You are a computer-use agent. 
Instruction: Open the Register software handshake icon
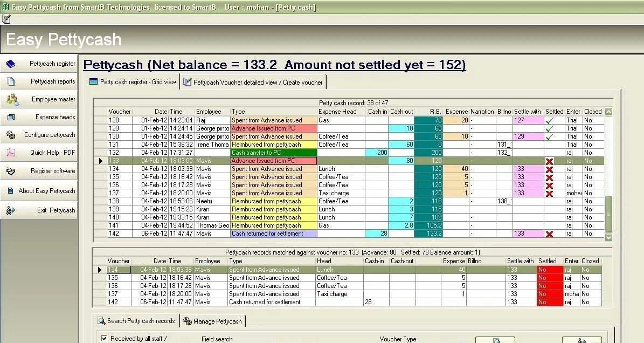coord(11,171)
